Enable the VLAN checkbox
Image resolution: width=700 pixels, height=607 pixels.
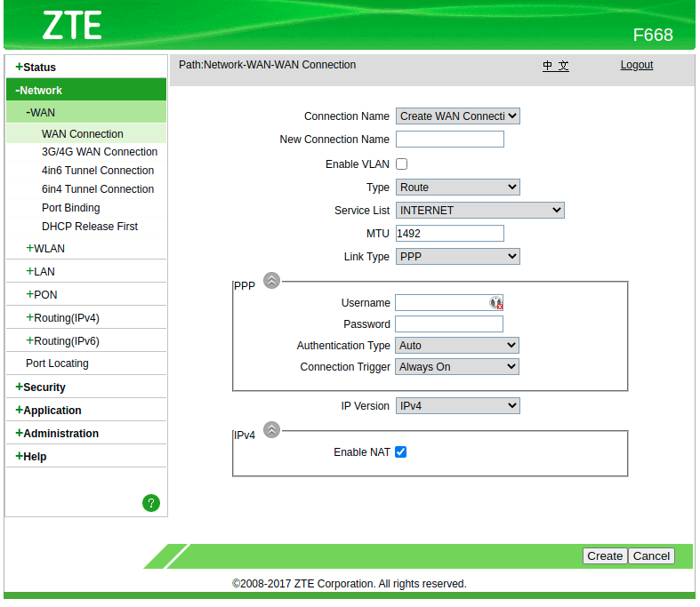tap(401, 164)
